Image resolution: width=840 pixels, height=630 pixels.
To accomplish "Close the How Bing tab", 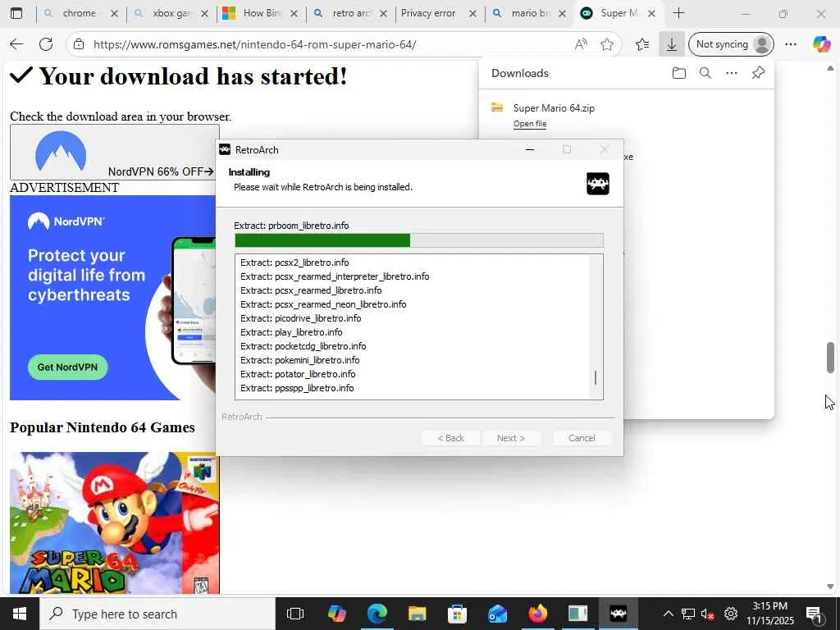I will [x=294, y=13].
